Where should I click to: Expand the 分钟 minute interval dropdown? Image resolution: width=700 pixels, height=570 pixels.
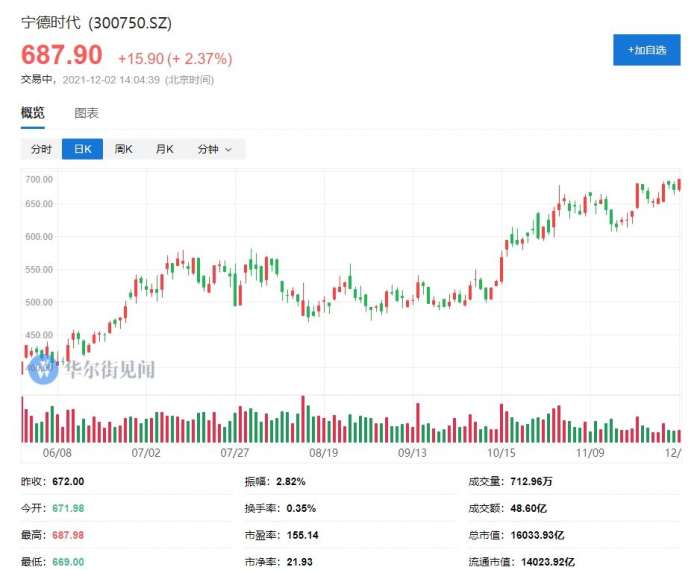tap(214, 149)
